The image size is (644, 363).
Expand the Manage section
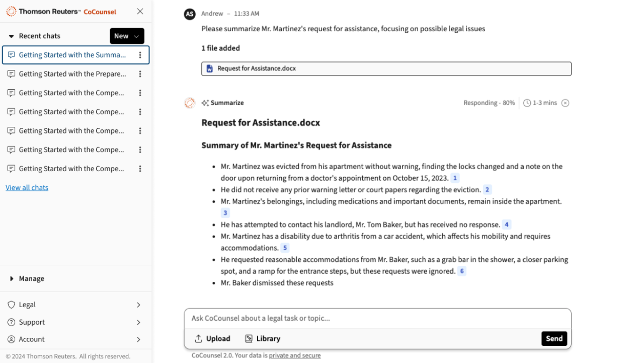pos(12,278)
